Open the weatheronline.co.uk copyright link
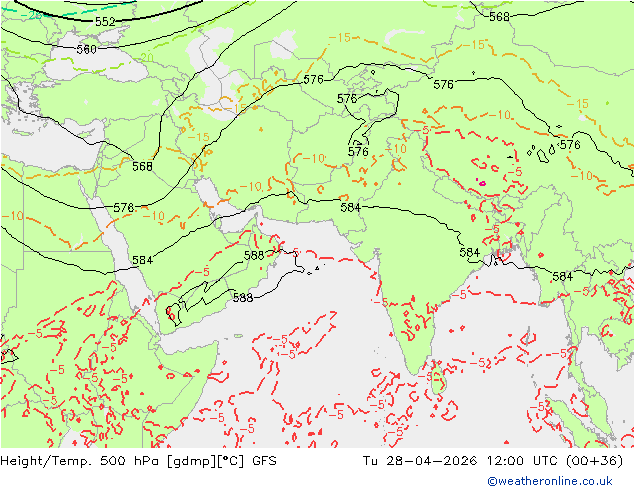 [550, 481]
